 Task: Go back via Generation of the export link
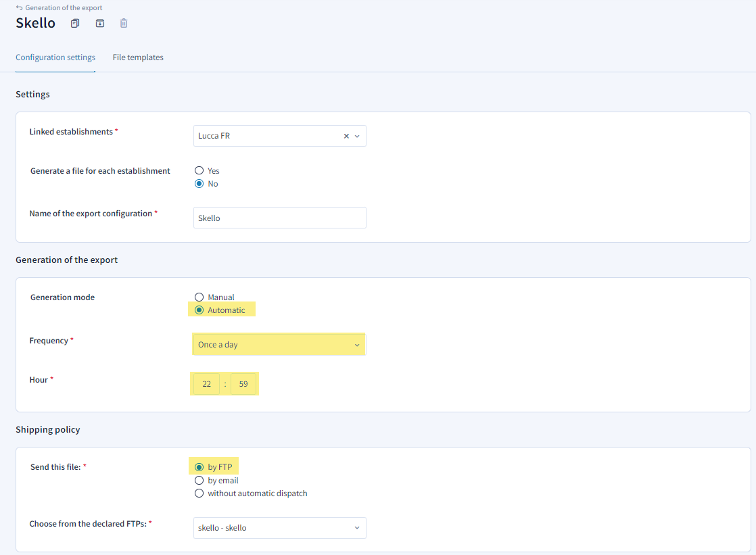[64, 7]
